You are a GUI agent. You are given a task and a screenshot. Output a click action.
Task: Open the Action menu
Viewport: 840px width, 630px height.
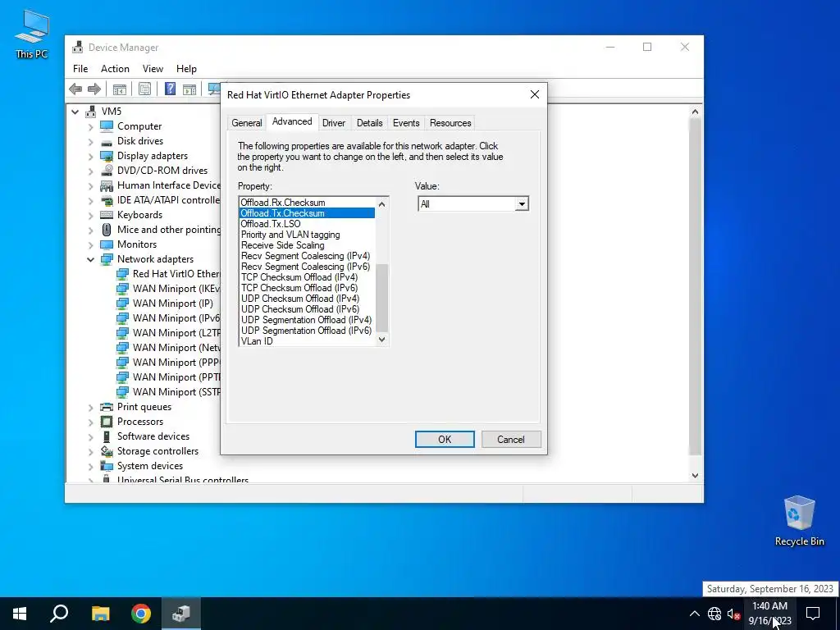(115, 69)
